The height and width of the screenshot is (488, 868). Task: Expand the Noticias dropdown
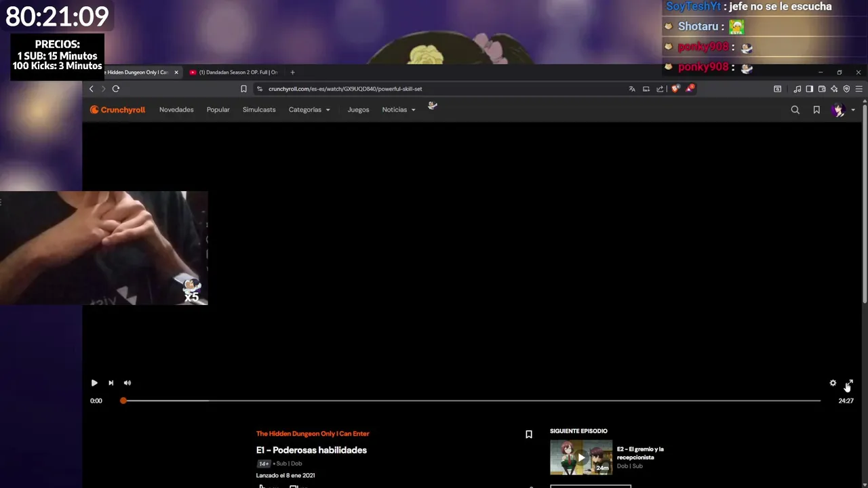[399, 110]
